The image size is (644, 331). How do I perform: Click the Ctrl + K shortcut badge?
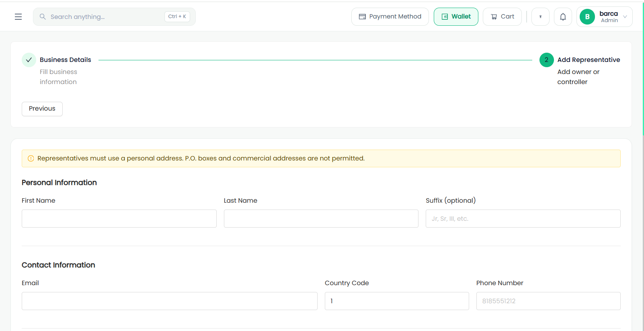177,16
